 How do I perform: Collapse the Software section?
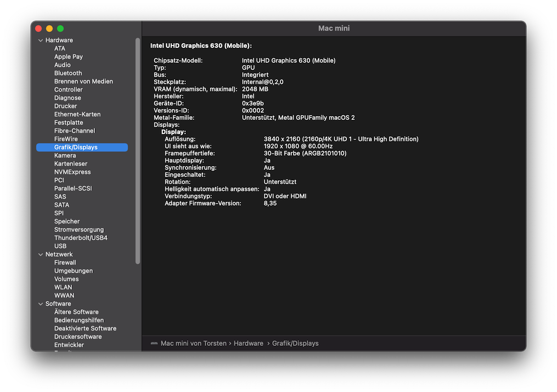[x=41, y=304]
